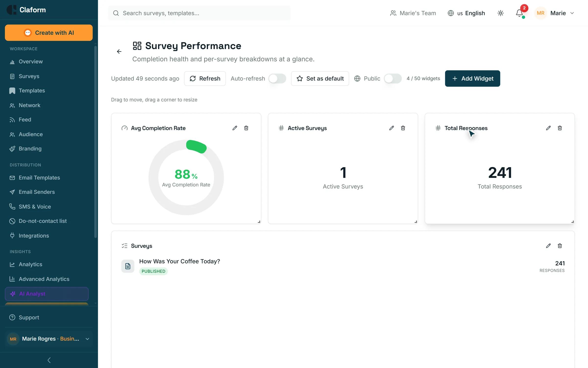Click the globe language icon
588x368 pixels.
(x=451, y=13)
